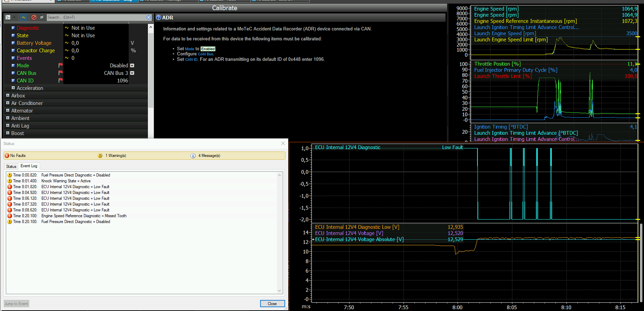Select Engine Speed Reference Missed Tooth entry
Screen dimensions: 644x311
coord(141,216)
